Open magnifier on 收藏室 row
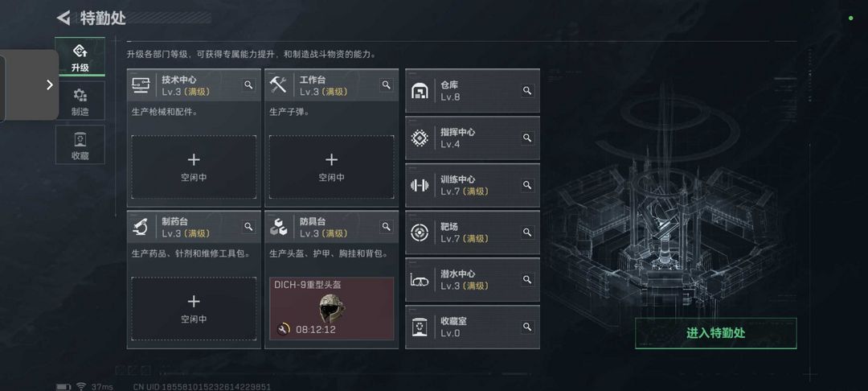The image size is (868, 391). [527, 327]
